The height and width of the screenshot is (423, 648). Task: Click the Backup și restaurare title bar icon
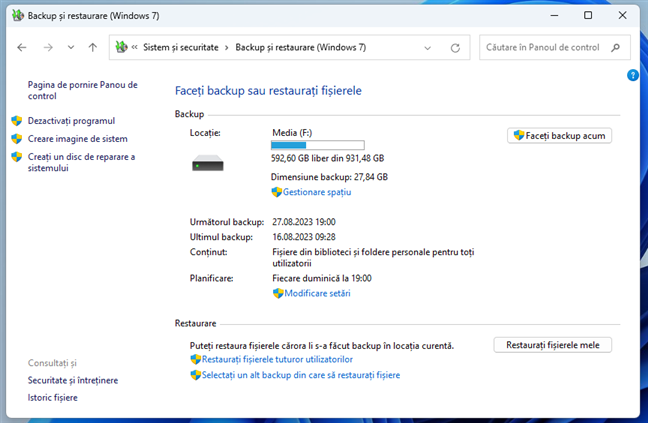tap(18, 16)
